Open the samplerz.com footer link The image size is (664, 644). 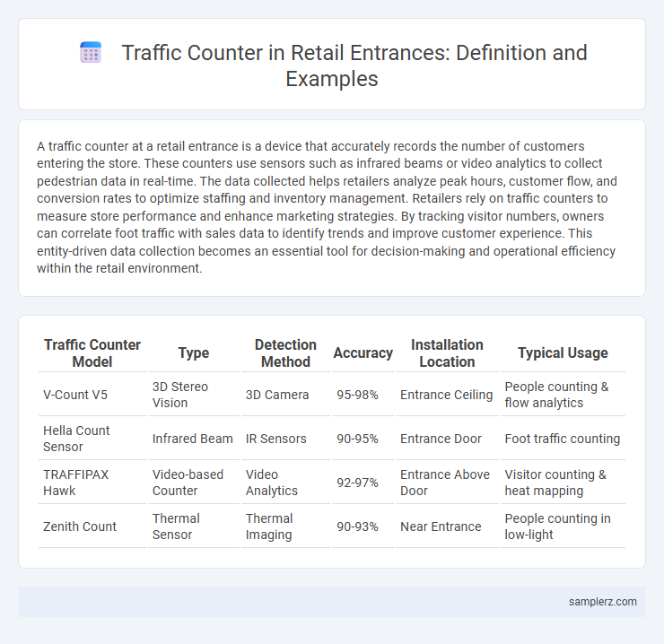pos(603,602)
